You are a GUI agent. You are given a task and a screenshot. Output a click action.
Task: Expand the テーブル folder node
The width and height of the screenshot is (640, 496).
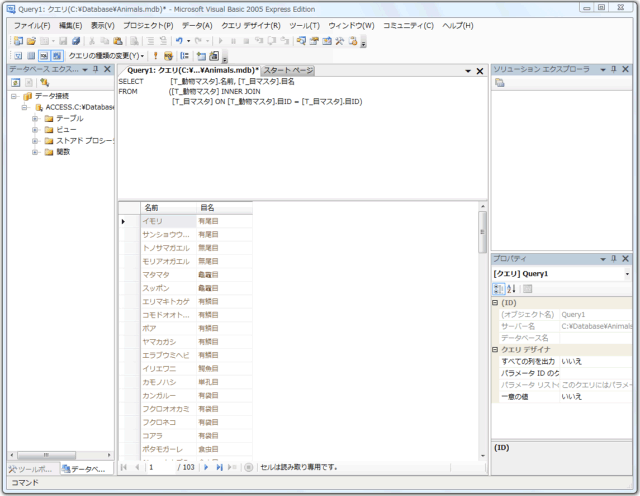coord(35,119)
